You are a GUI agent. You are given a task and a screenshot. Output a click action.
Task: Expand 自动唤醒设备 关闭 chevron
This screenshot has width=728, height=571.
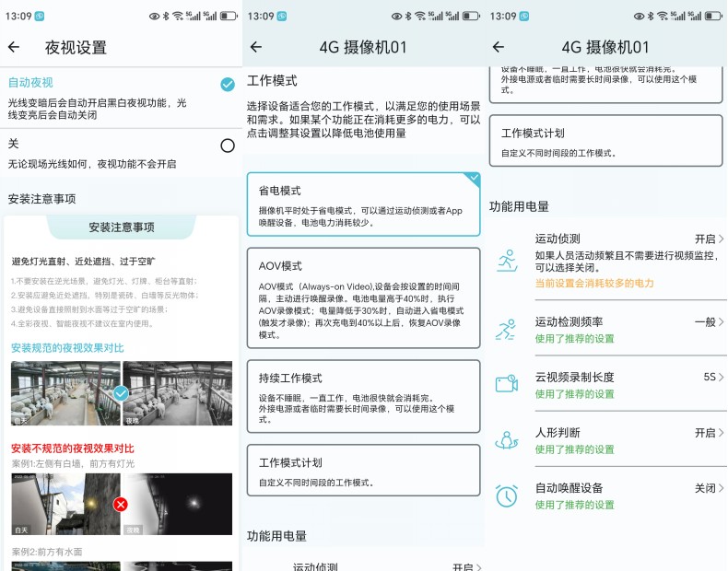coord(721,488)
